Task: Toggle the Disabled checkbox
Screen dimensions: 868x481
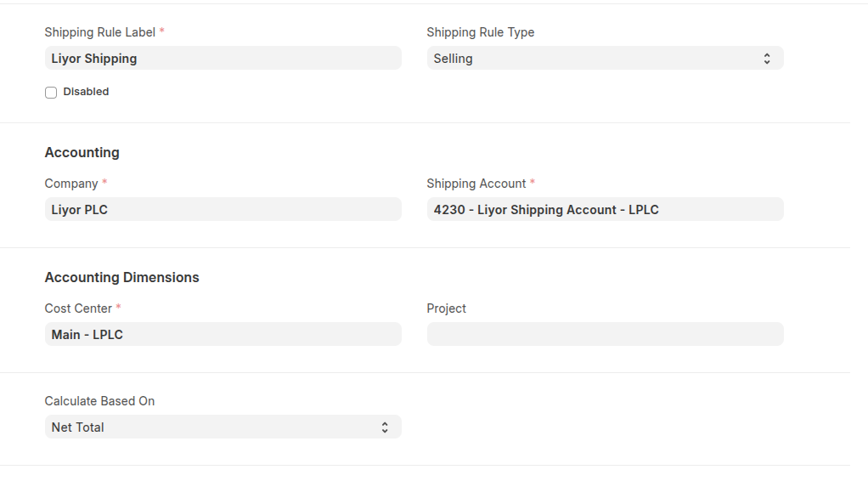Action: pyautogui.click(x=51, y=93)
